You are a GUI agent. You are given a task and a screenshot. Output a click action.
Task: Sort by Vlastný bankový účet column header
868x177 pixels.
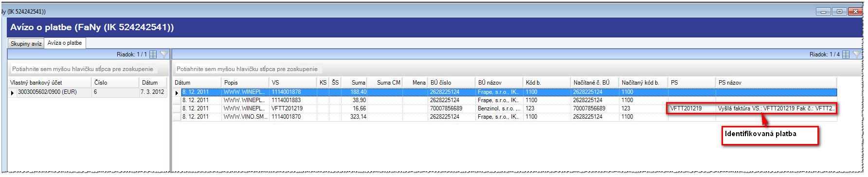coord(50,83)
